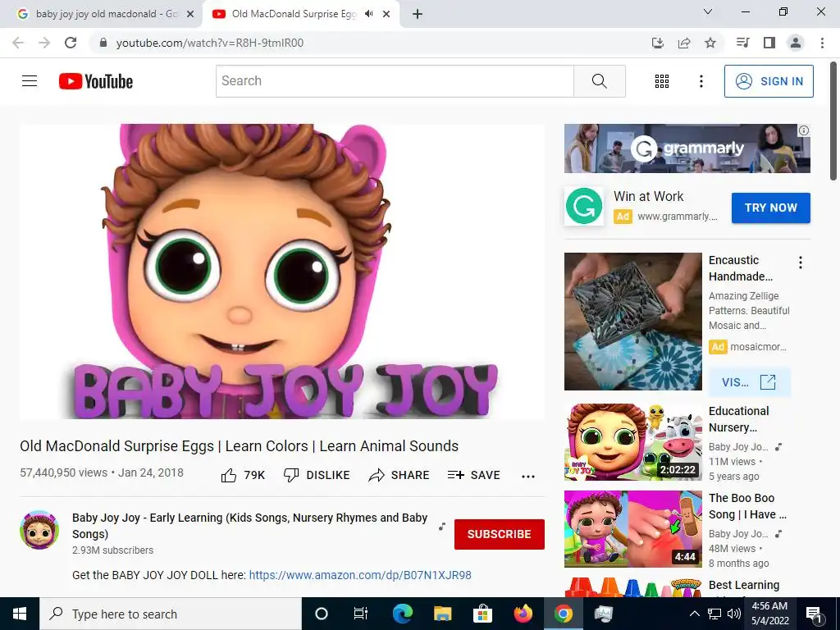Image resolution: width=840 pixels, height=630 pixels.
Task: Open Chrome media control icon
Action: click(x=743, y=43)
